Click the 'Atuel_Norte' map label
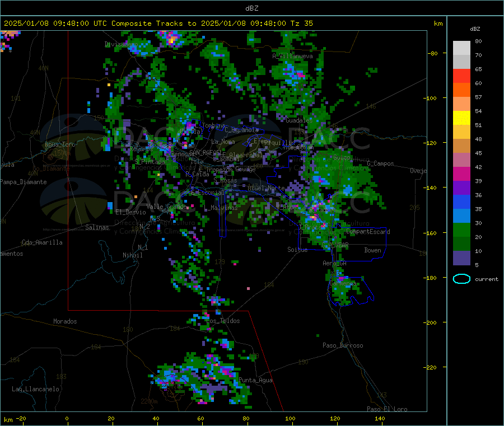504x426 pixels. pos(266,188)
